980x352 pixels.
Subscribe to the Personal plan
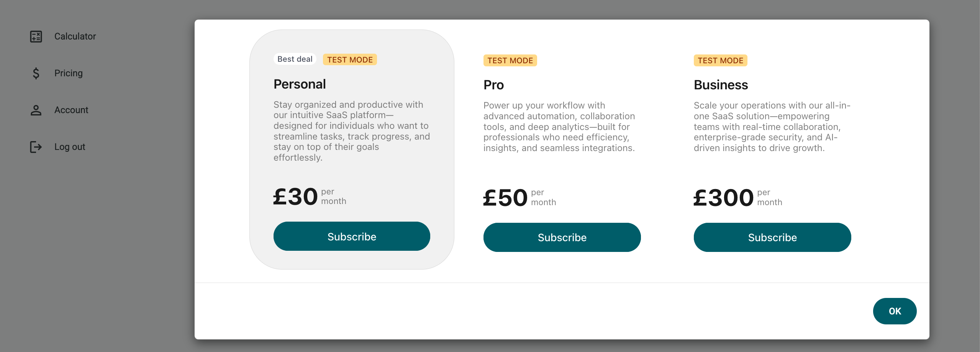point(351,236)
